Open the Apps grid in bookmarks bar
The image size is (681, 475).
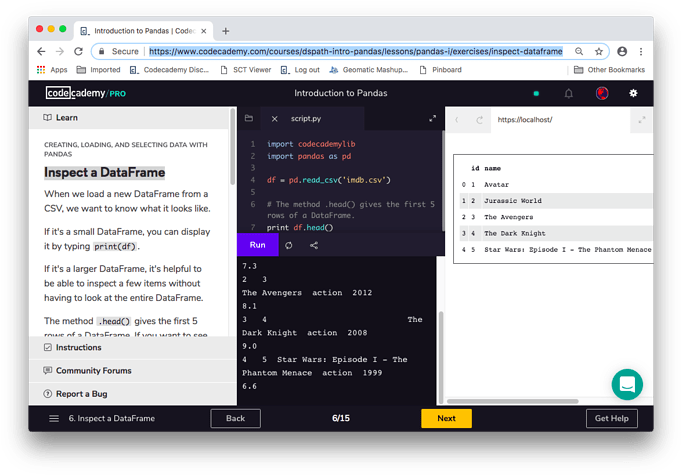(52, 70)
